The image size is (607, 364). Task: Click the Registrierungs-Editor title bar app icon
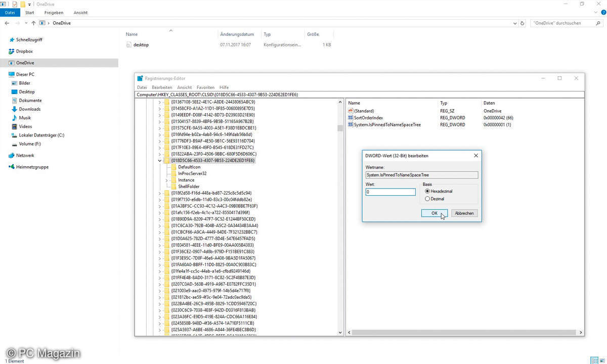140,78
